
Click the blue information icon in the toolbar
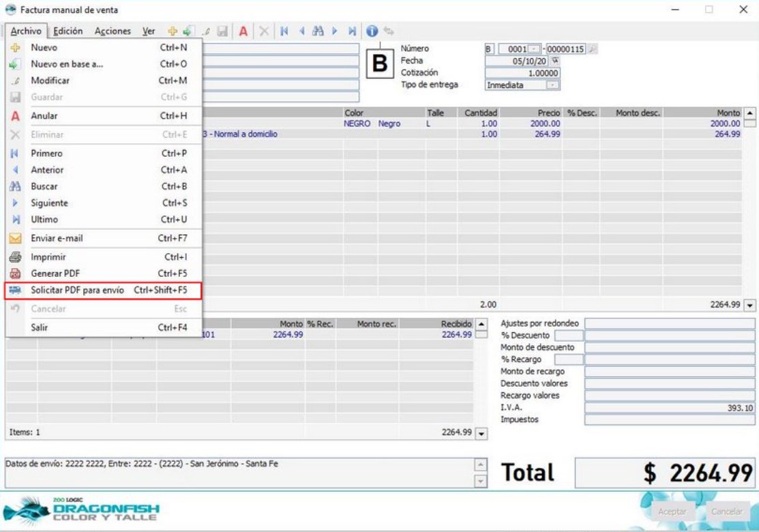(372, 31)
